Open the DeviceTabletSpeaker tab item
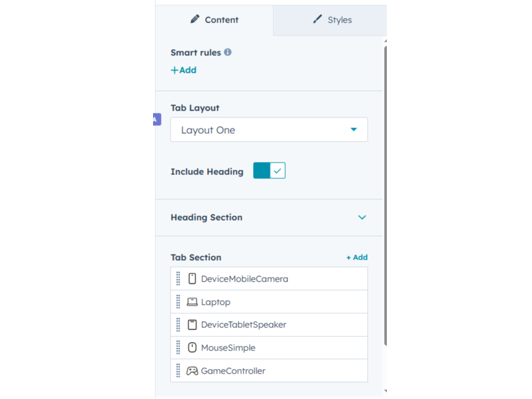The width and height of the screenshot is (532, 399). [243, 325]
